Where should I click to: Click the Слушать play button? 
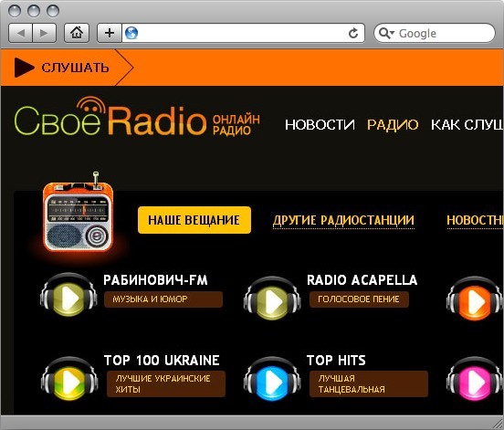(x=62, y=68)
